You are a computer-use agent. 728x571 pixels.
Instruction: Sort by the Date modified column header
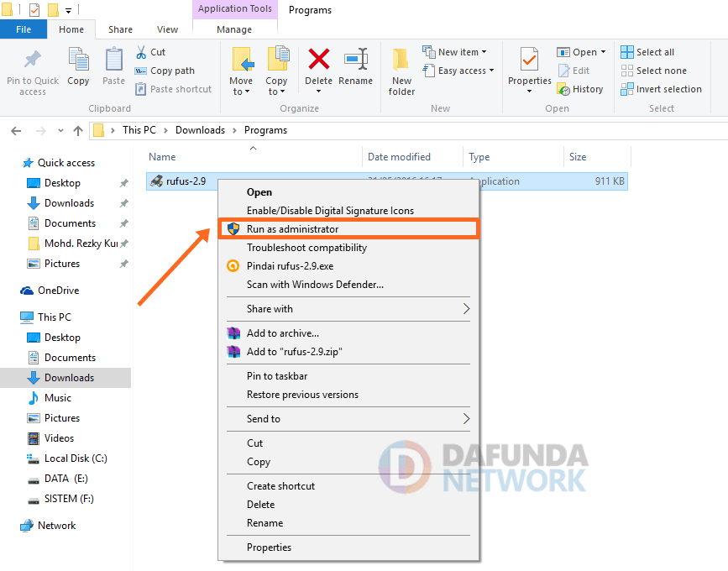pos(399,157)
